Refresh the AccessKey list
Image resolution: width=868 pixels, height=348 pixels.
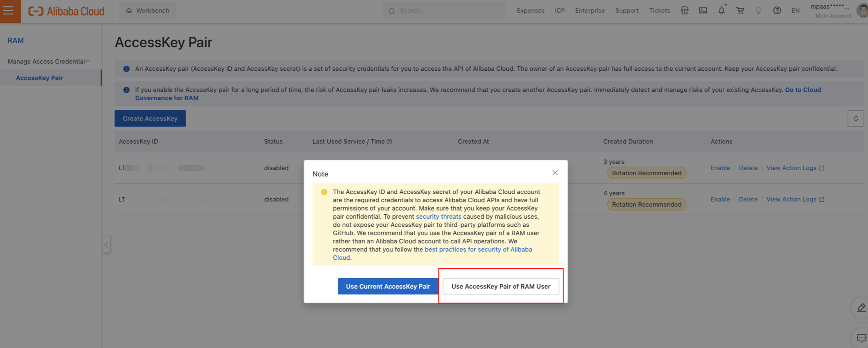tap(856, 118)
